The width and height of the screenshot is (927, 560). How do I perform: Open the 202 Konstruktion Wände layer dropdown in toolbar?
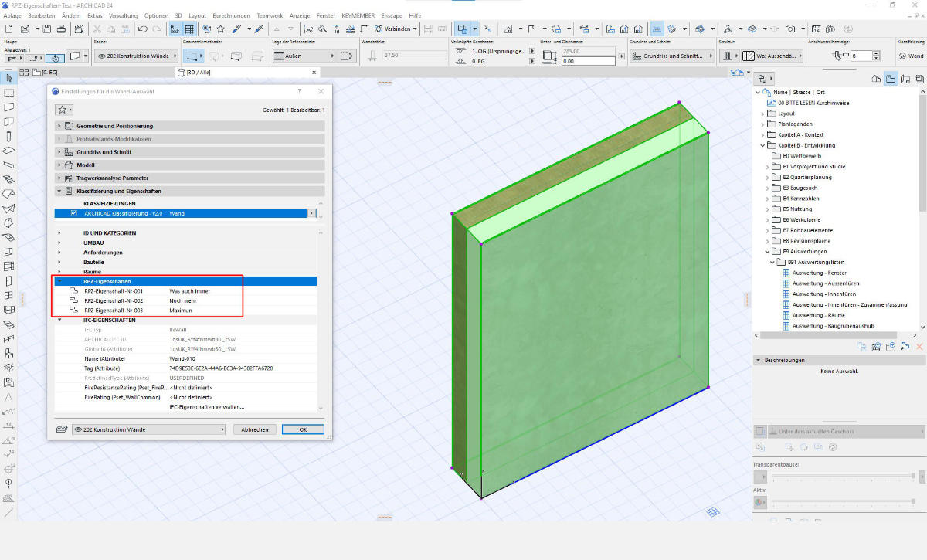pos(137,56)
